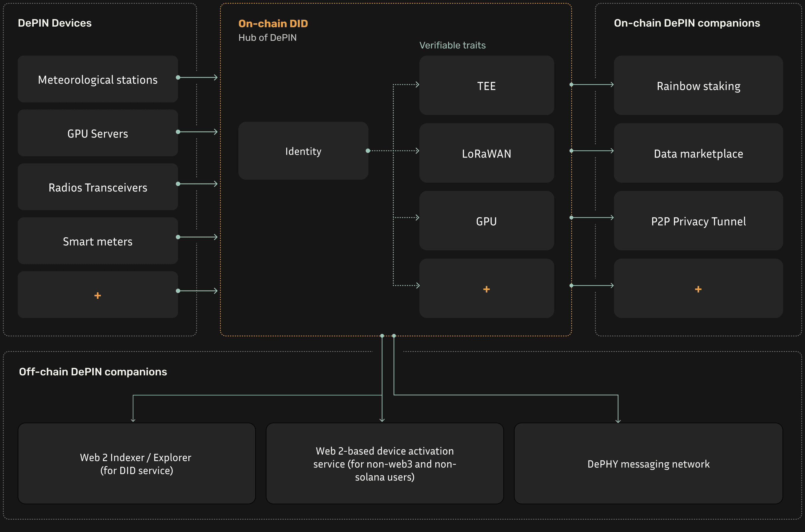Click the LoRaWAN trait box
This screenshot has height=532, width=805.
click(x=486, y=153)
